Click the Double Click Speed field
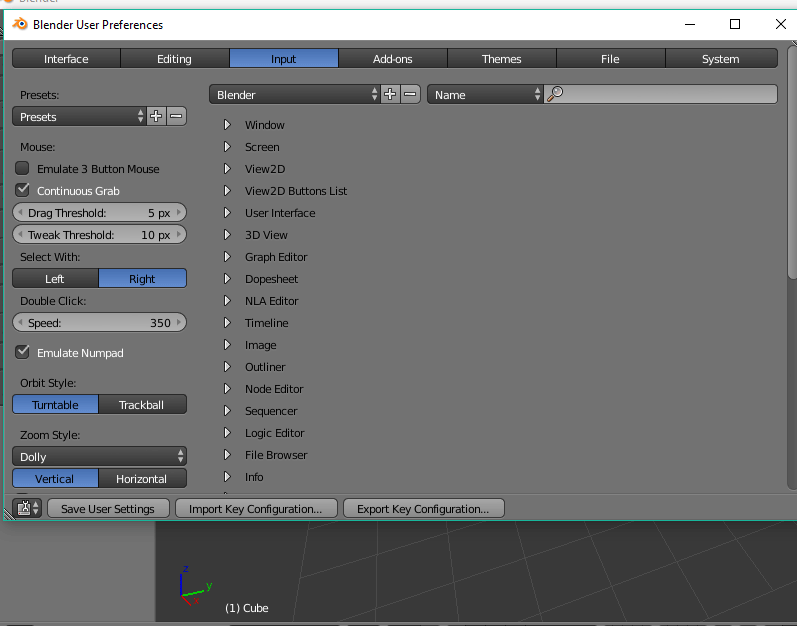 pos(100,322)
